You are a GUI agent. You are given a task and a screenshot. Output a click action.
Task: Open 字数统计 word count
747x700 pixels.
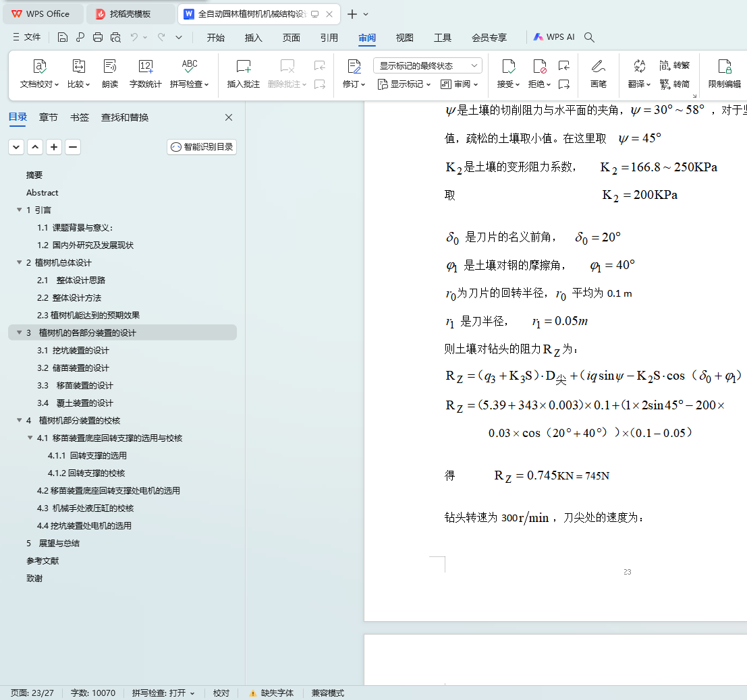pos(145,74)
